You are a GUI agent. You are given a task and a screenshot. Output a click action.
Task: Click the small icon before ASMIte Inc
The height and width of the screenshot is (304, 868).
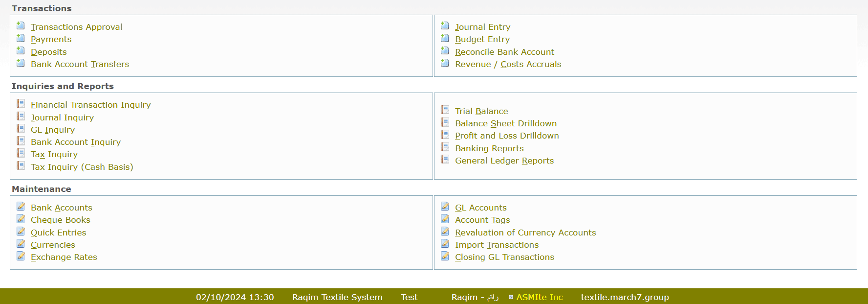pyautogui.click(x=511, y=297)
